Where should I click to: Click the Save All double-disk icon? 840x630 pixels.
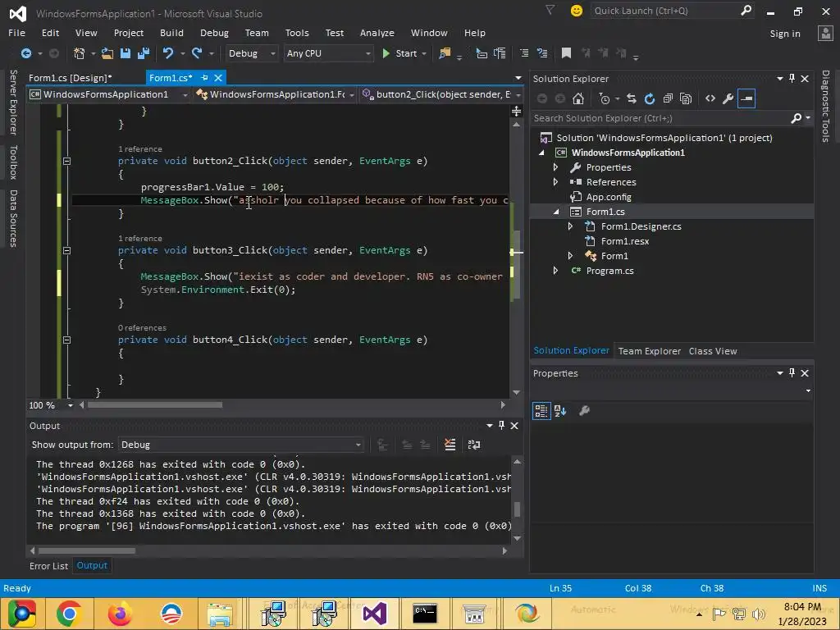pyautogui.click(x=144, y=53)
